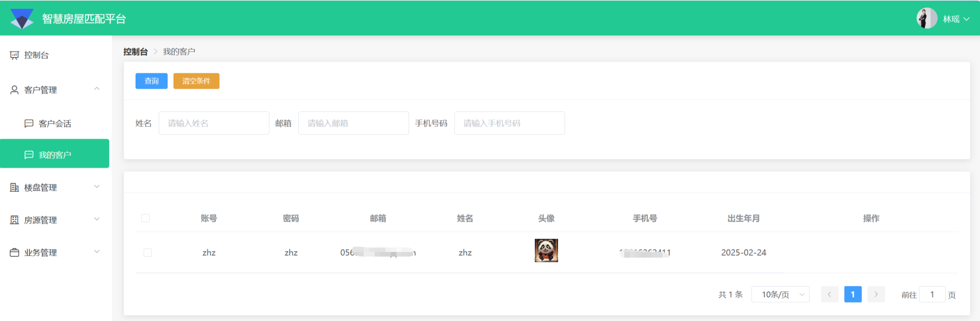Screen dimensions: 980x321
Task: Select 房源管理 menu item
Action: click(55, 220)
